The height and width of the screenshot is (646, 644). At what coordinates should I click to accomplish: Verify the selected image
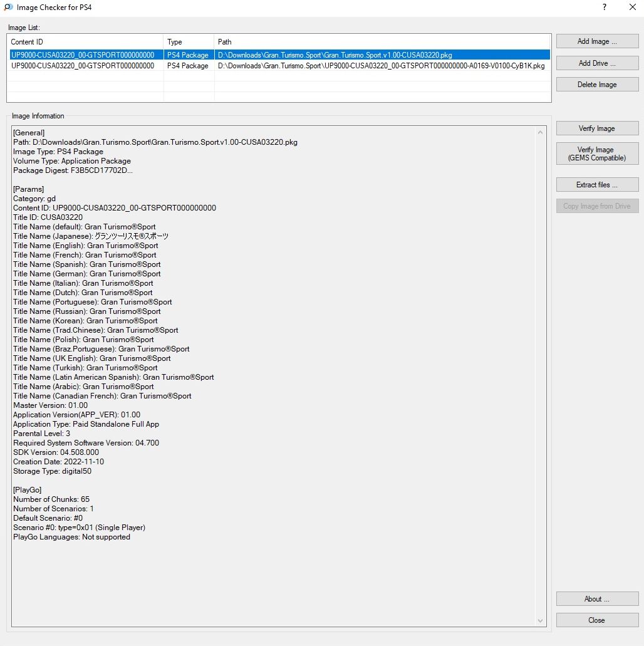(x=597, y=128)
